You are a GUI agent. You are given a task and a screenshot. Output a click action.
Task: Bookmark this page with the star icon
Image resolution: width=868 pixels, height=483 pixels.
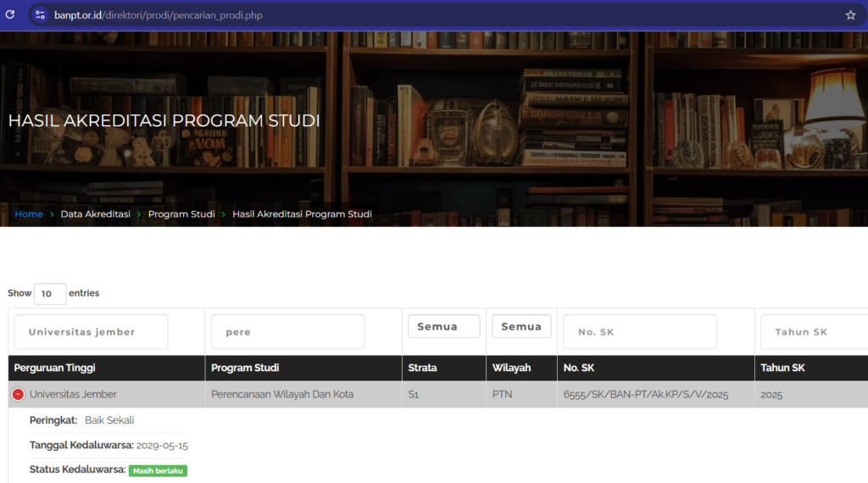tap(850, 15)
